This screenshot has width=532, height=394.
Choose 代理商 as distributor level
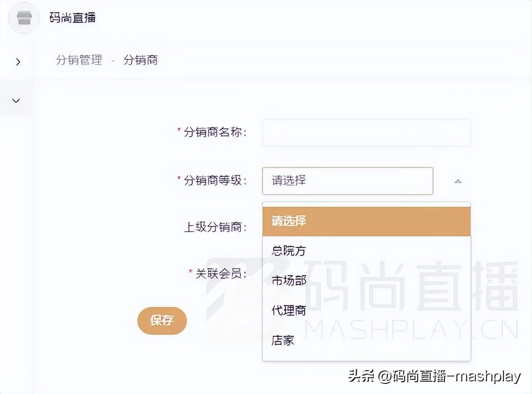289,310
